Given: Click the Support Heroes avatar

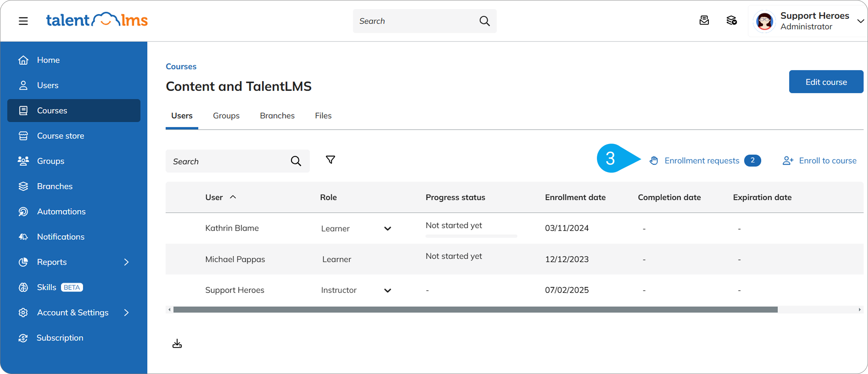Looking at the screenshot, I should pos(764,21).
